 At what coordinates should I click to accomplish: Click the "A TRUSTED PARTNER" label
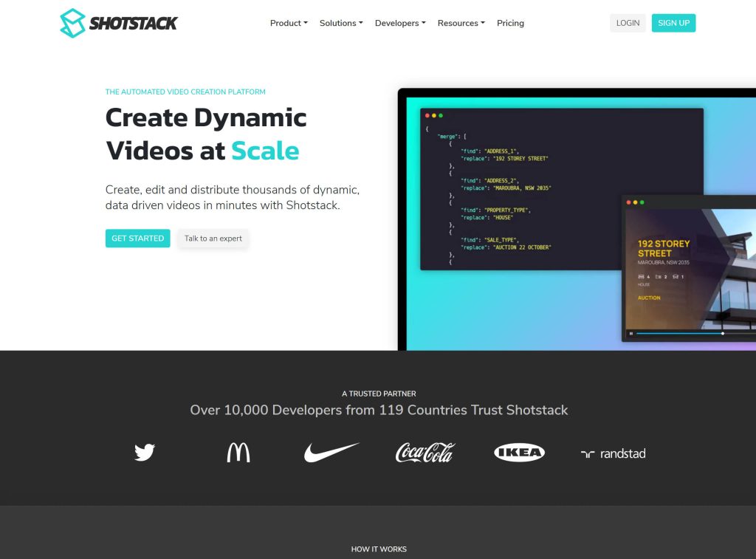point(379,394)
